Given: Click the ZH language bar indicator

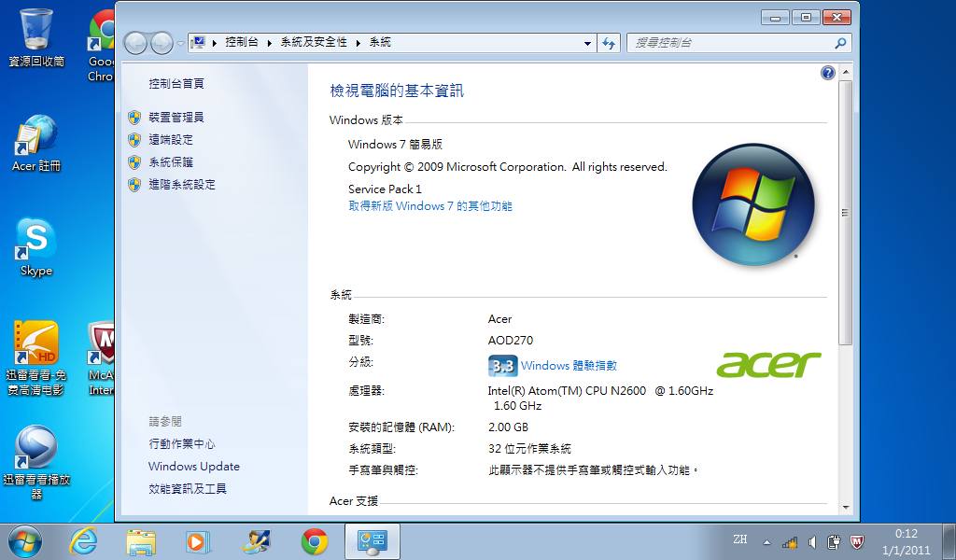Looking at the screenshot, I should pyautogui.click(x=740, y=539).
